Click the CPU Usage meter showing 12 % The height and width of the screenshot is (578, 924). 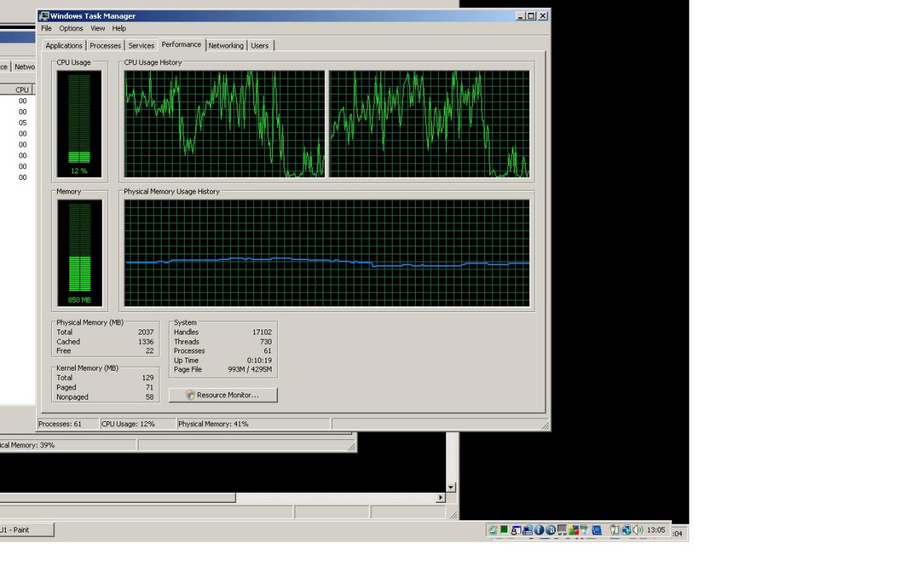tap(79, 124)
